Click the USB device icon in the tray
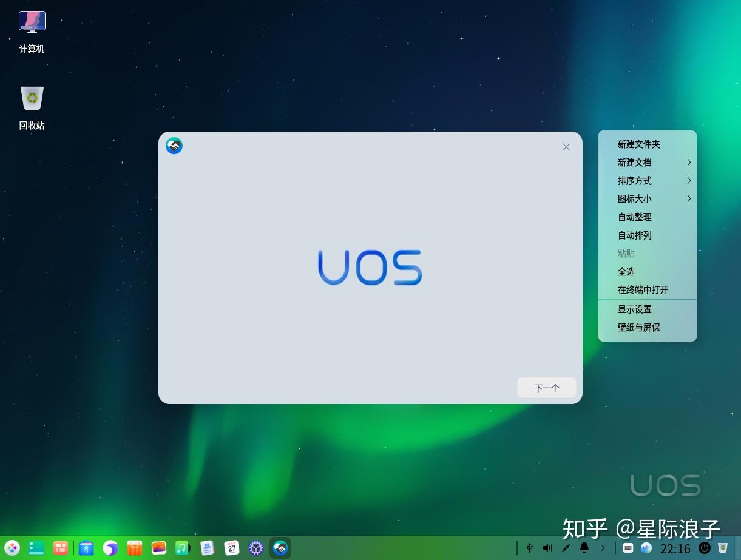Image resolution: width=741 pixels, height=560 pixels. pos(529,548)
